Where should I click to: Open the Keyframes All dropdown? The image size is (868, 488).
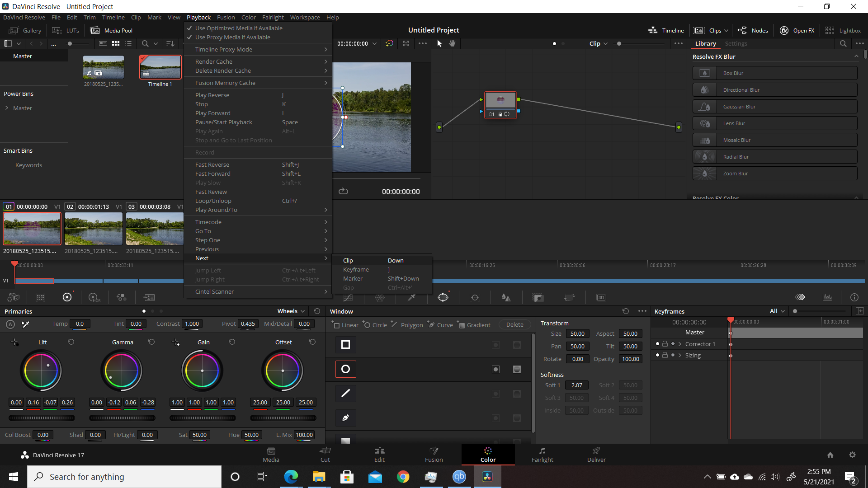[777, 311]
